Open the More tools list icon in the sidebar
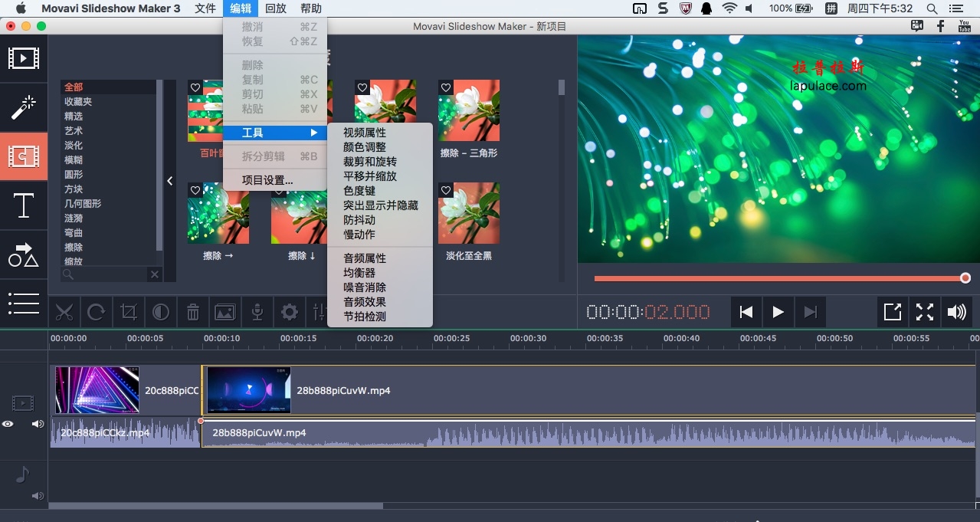This screenshot has height=522, width=980. [24, 303]
